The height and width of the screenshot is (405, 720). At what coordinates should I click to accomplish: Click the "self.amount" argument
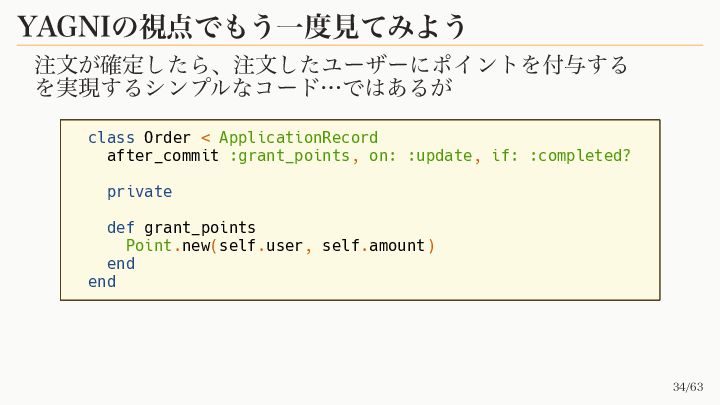373,245
